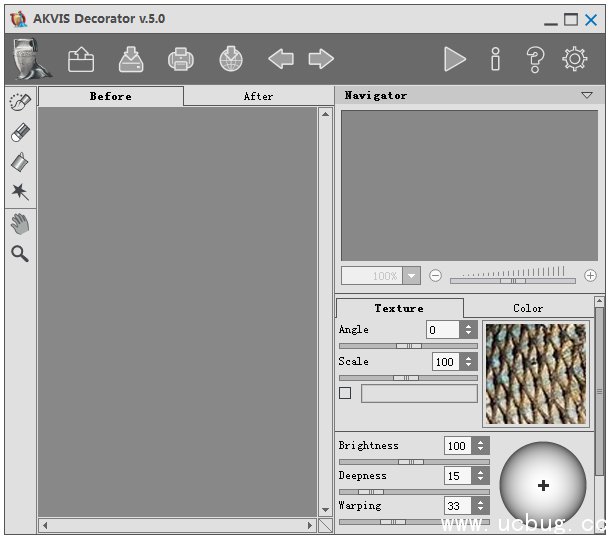611x539 pixels.
Task: Toggle the checkbox under the Scale slider
Action: 345,393
